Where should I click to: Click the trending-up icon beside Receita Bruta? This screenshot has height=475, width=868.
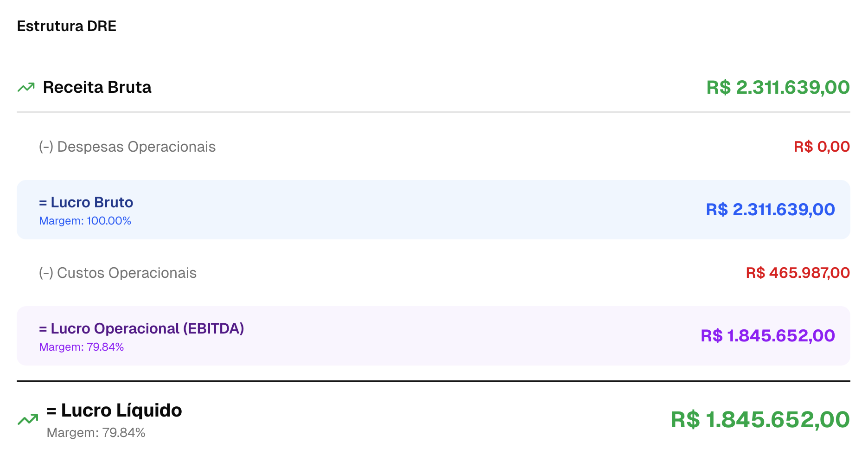click(x=26, y=87)
